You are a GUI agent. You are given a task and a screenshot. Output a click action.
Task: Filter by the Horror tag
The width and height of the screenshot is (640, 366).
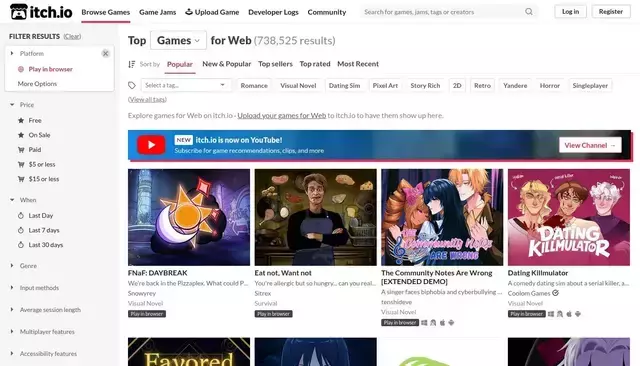pyautogui.click(x=549, y=85)
